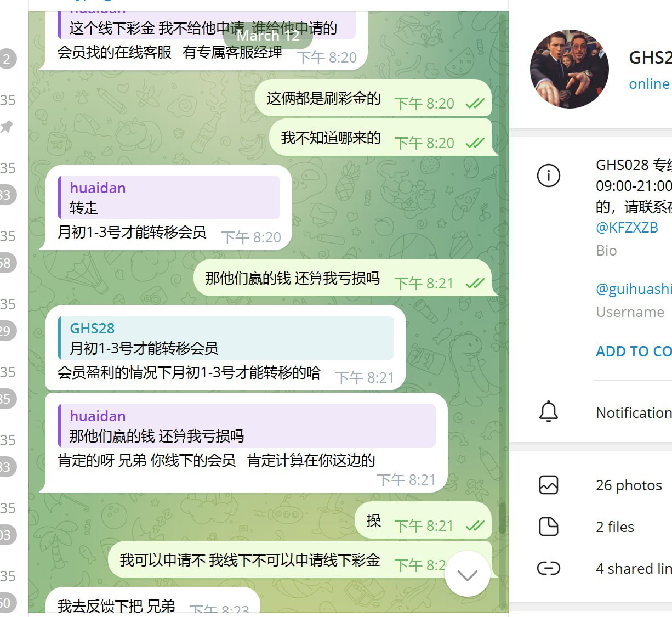
Task: Click the unread badge showing 2
Action: pyautogui.click(x=7, y=59)
